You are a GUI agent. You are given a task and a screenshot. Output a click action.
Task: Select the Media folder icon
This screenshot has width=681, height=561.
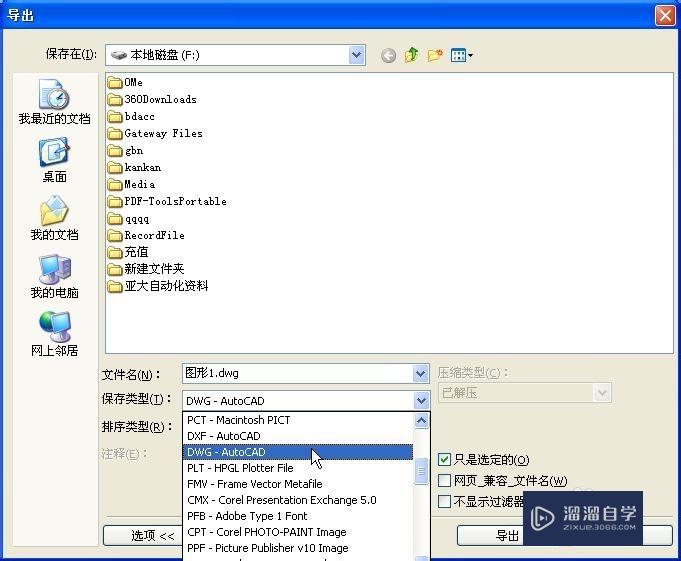(115, 185)
